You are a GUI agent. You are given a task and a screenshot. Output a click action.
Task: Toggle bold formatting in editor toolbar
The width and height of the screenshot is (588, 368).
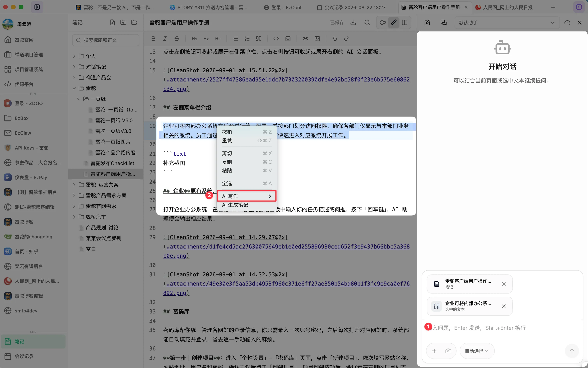tap(153, 38)
